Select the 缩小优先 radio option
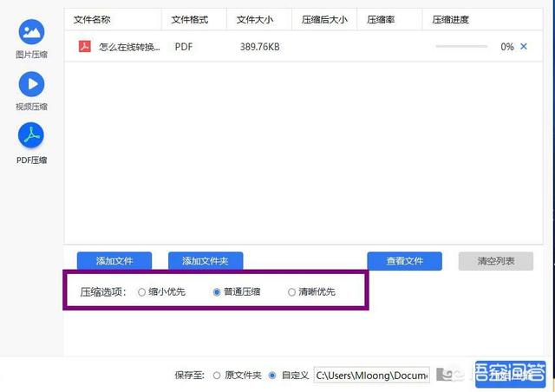 (141, 292)
